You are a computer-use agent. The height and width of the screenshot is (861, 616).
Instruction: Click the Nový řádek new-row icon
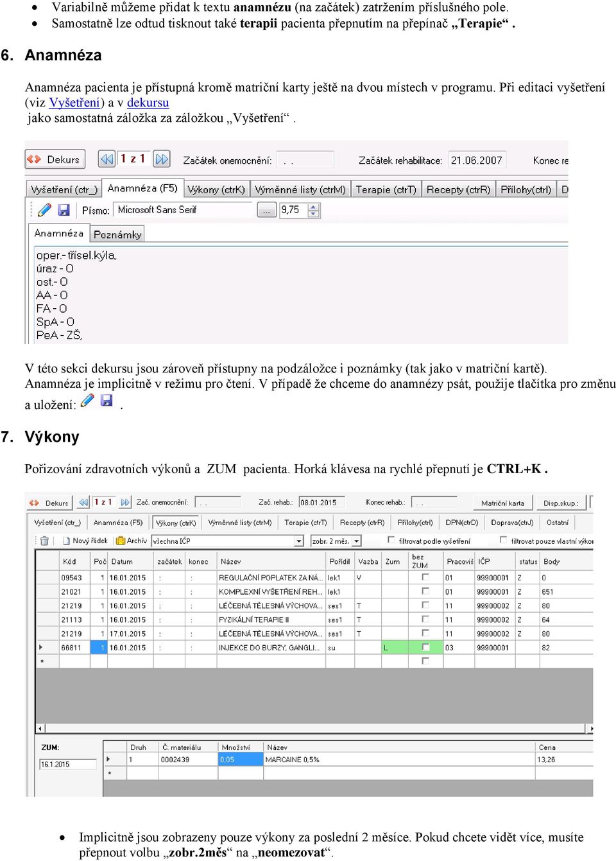point(67,541)
